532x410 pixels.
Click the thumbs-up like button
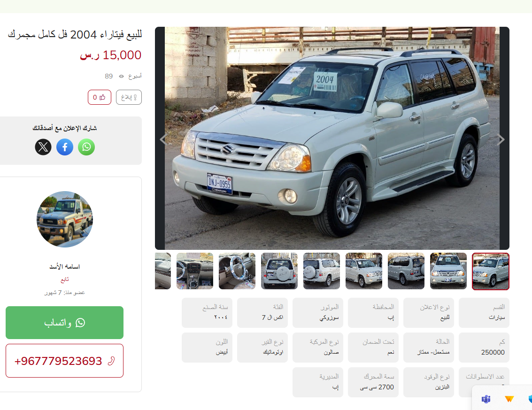(x=100, y=97)
